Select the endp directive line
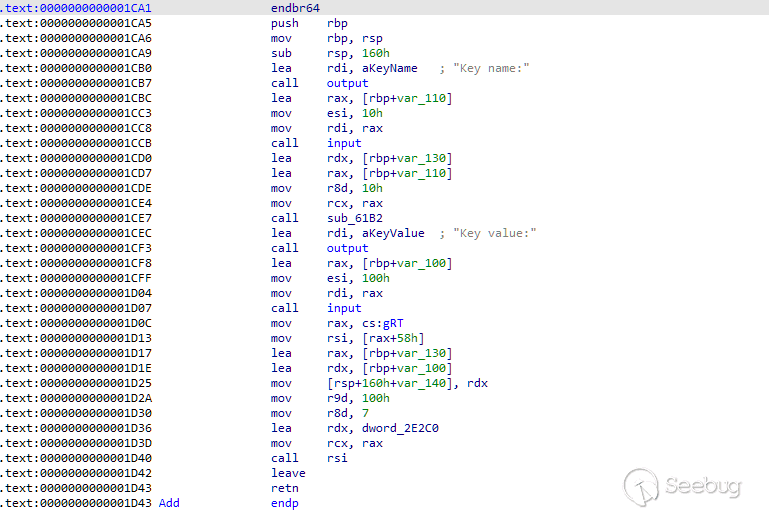 click(284, 503)
